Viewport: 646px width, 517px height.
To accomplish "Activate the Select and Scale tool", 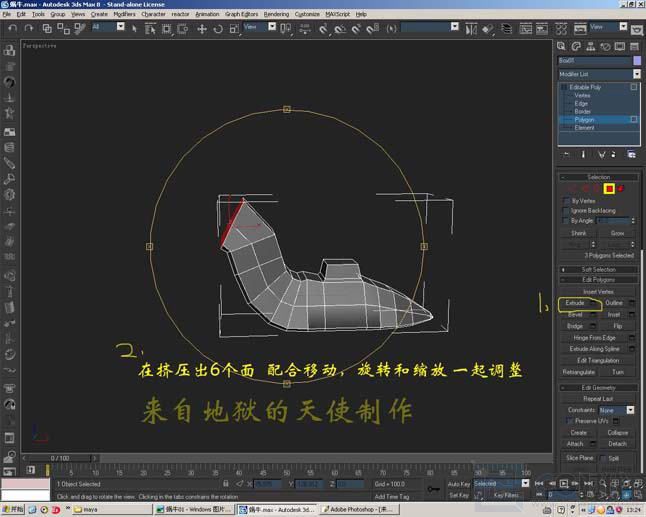I will point(234,28).
